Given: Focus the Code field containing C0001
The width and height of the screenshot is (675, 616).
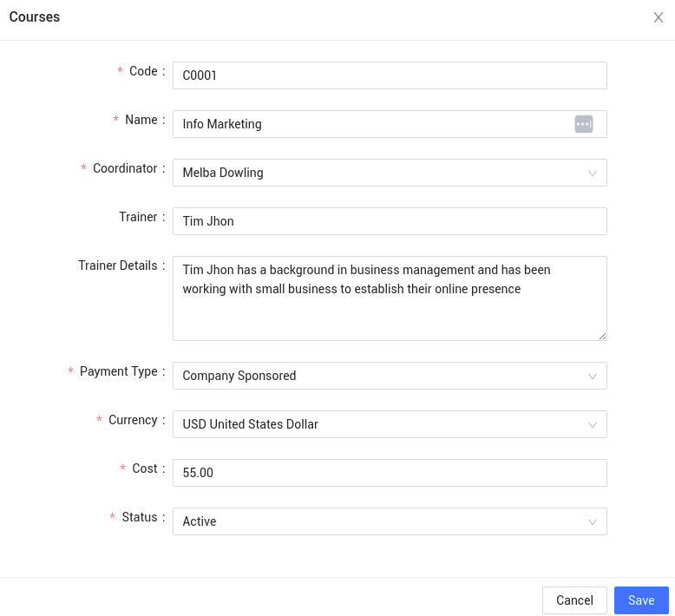Looking at the screenshot, I should [390, 75].
